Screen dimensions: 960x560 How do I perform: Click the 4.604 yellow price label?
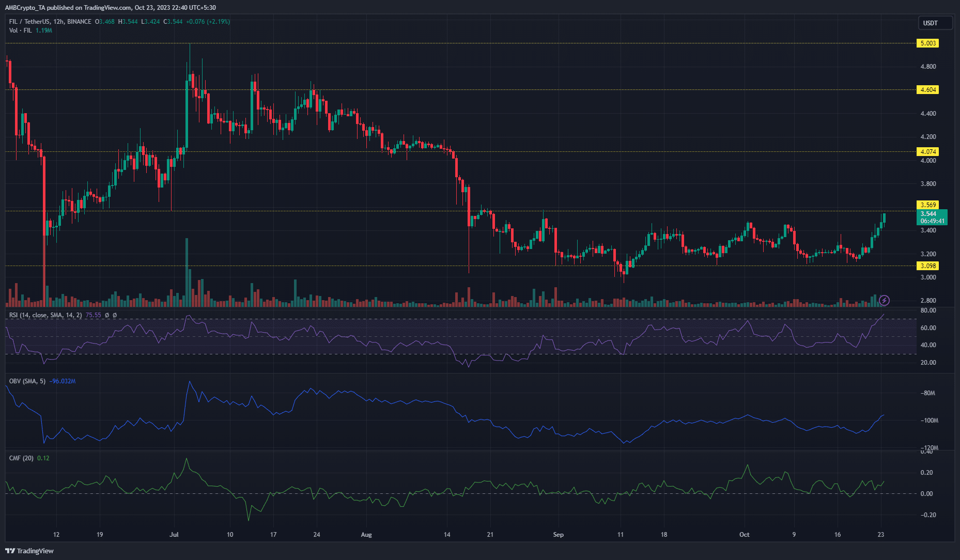pos(928,90)
